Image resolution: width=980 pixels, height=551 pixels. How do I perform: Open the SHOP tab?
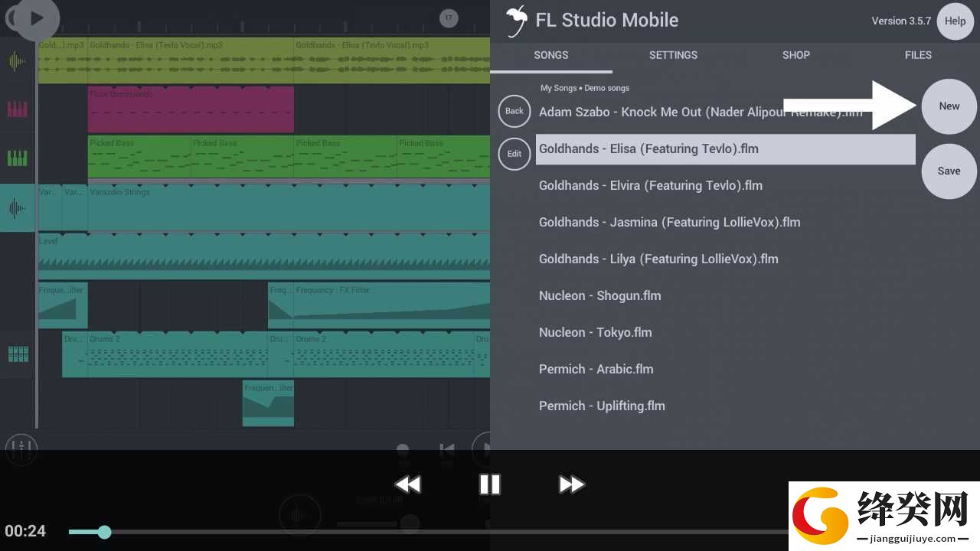point(796,55)
